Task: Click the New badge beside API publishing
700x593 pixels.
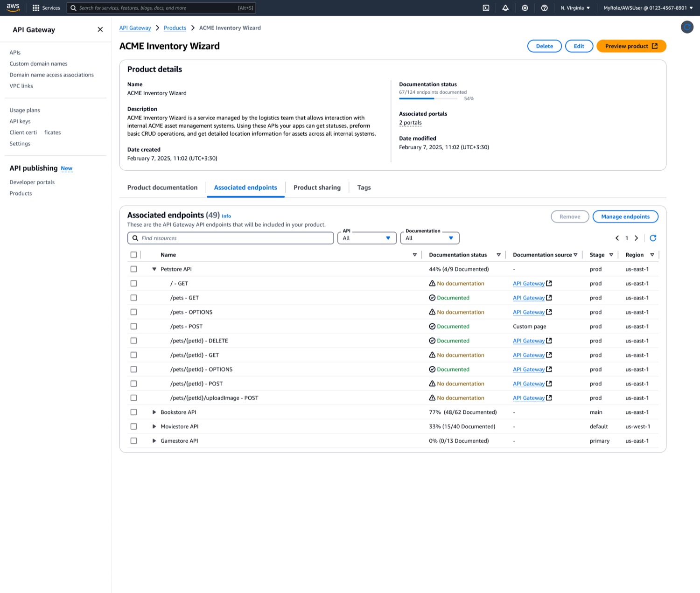Action: [67, 168]
